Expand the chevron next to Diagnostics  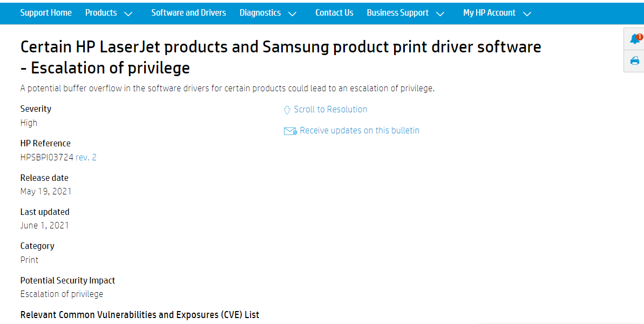tap(292, 14)
